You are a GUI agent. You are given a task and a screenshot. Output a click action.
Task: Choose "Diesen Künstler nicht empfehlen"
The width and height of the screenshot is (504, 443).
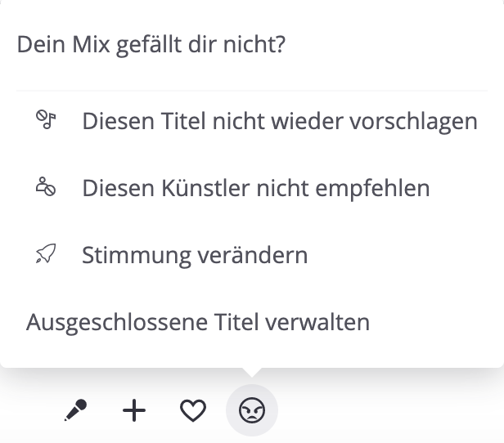click(255, 188)
